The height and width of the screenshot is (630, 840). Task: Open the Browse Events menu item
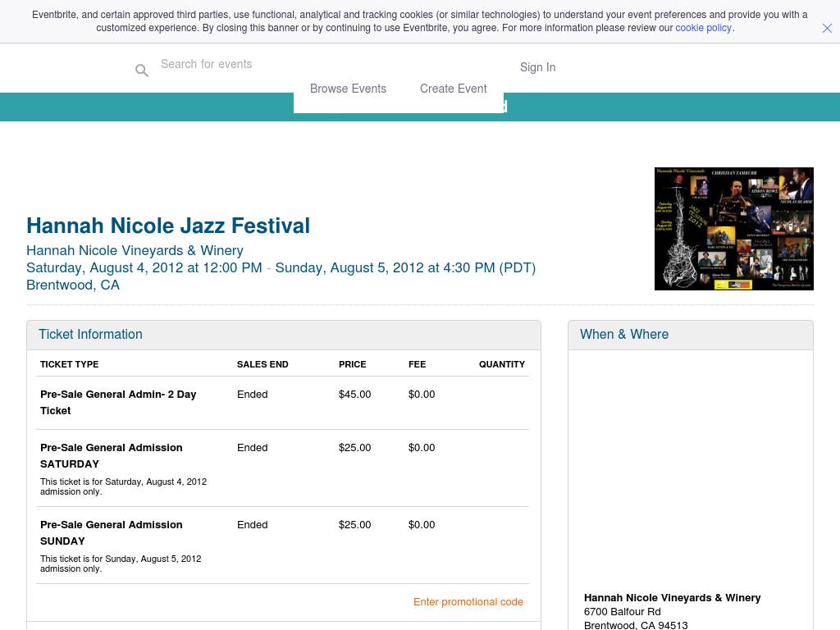click(348, 89)
